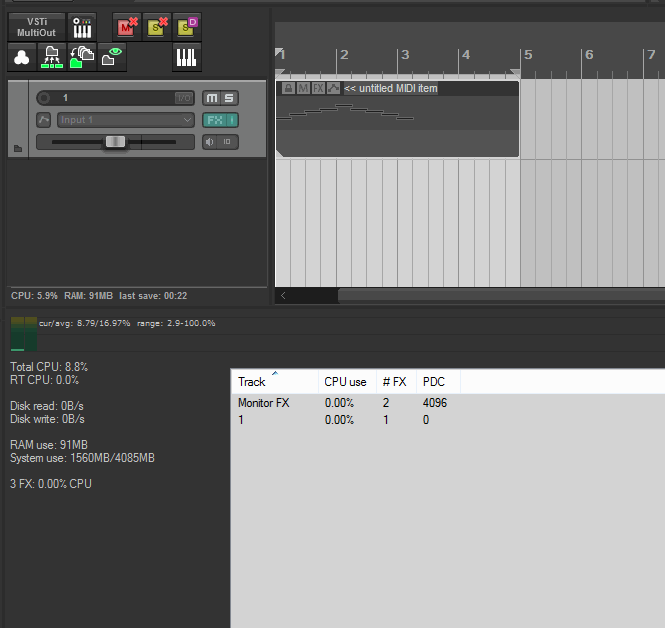Sort performance list by # FX column

[x=396, y=382]
